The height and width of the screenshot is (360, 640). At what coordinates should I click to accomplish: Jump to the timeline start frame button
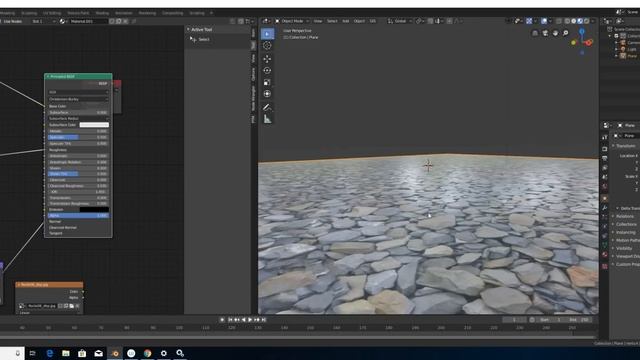pyautogui.click(x=230, y=320)
